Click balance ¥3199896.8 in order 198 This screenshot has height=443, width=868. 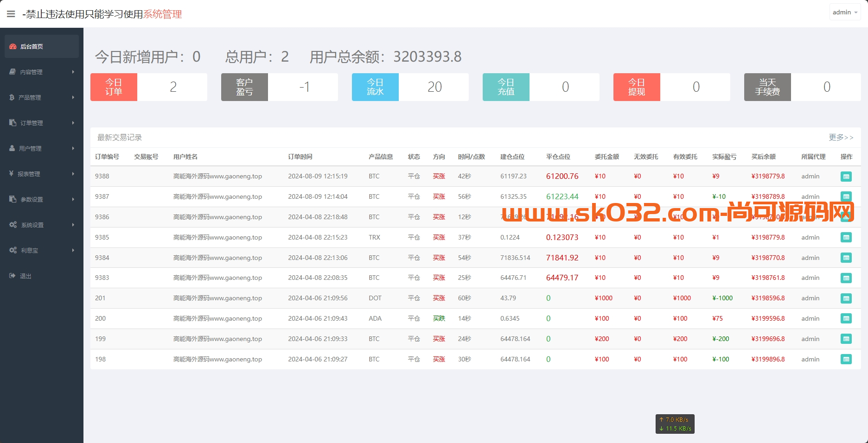768,359
